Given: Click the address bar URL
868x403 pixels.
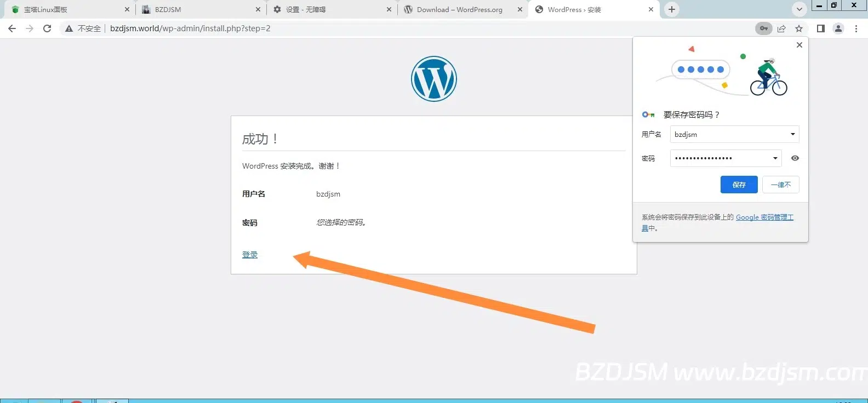Looking at the screenshot, I should point(190,28).
